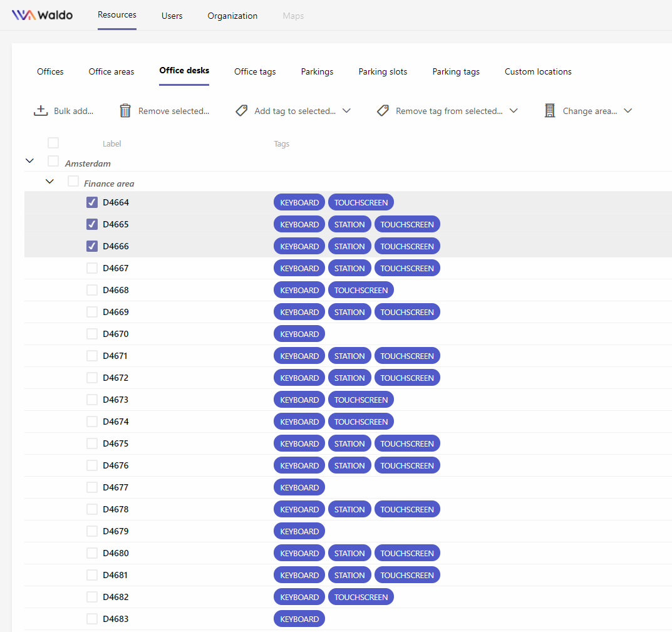Viewport: 672px width, 632px height.
Task: Click the Bulk add plus icon
Action: tap(40, 110)
